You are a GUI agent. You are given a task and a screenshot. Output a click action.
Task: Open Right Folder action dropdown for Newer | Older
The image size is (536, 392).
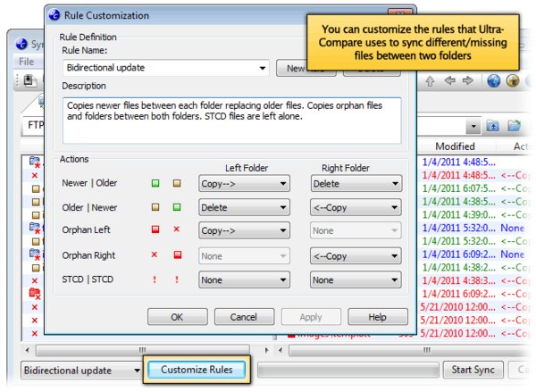coord(356,184)
